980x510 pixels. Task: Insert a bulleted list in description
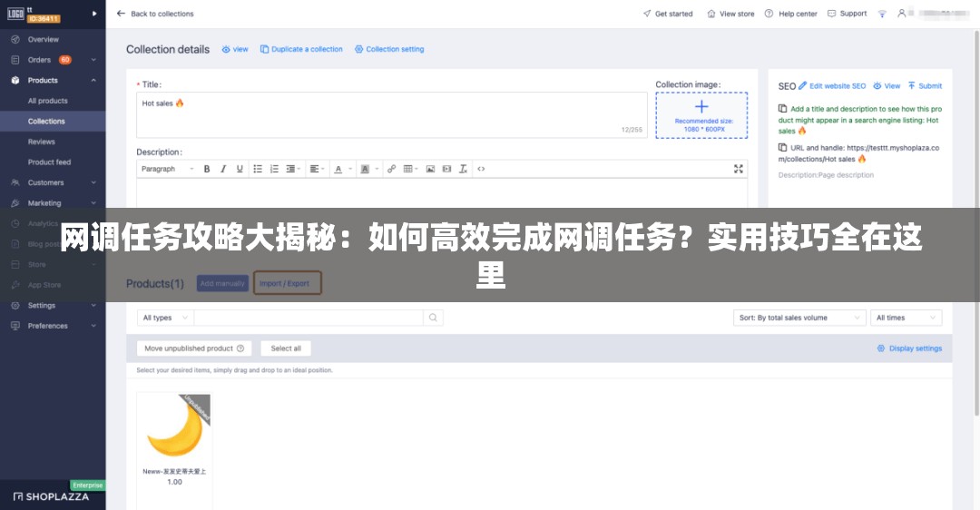pos(258,169)
